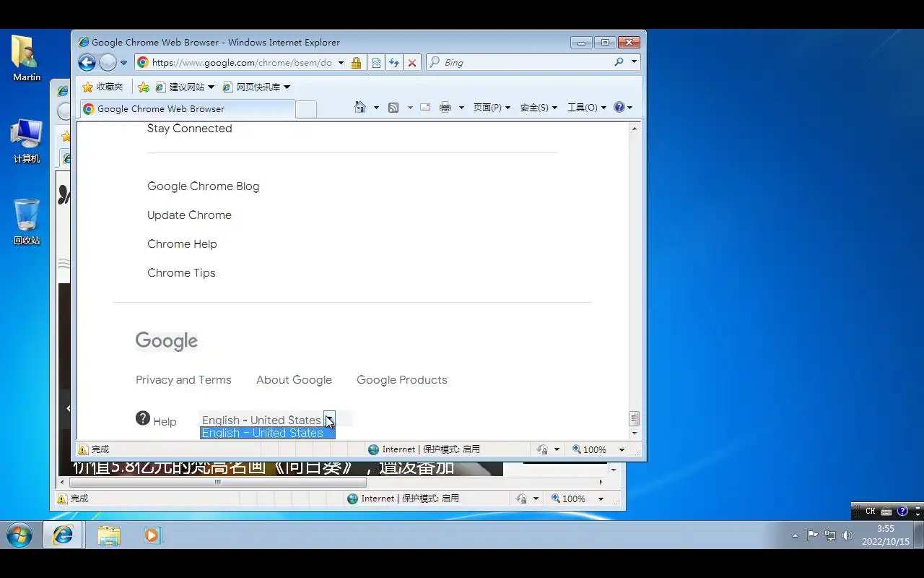Add to Favorites bar with star-arrow icon
Screen dimensions: 924x578
[x=143, y=87]
